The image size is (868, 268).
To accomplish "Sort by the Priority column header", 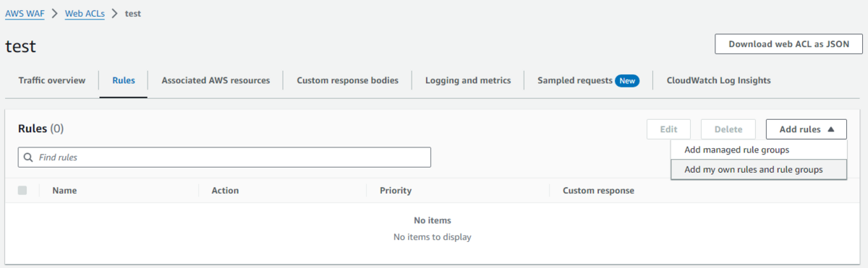I will [x=396, y=191].
